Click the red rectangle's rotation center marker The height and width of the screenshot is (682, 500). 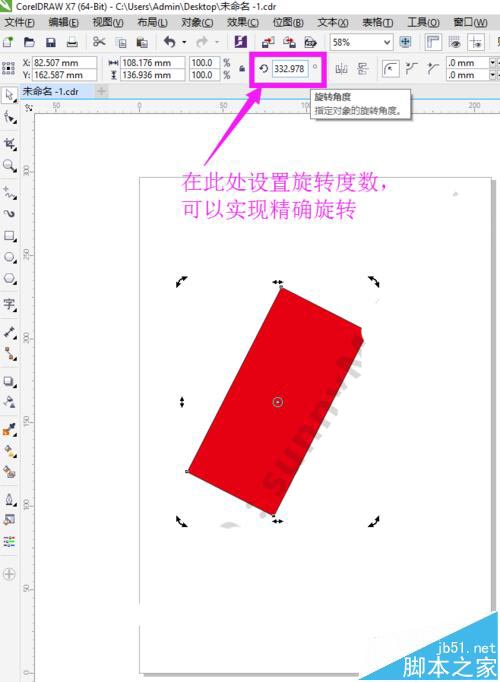point(278,402)
